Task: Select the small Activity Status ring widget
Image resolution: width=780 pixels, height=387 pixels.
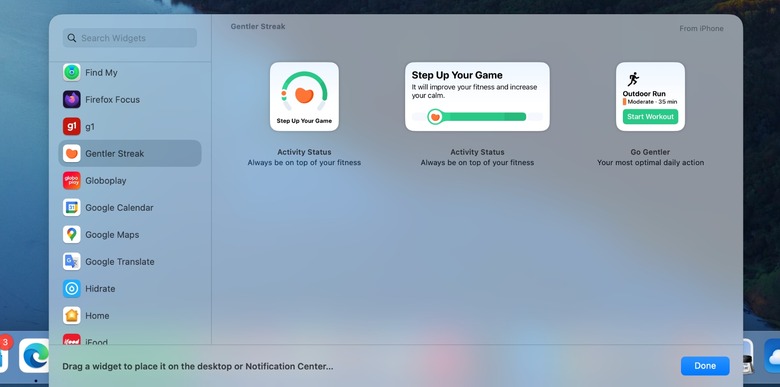Action: [304, 97]
